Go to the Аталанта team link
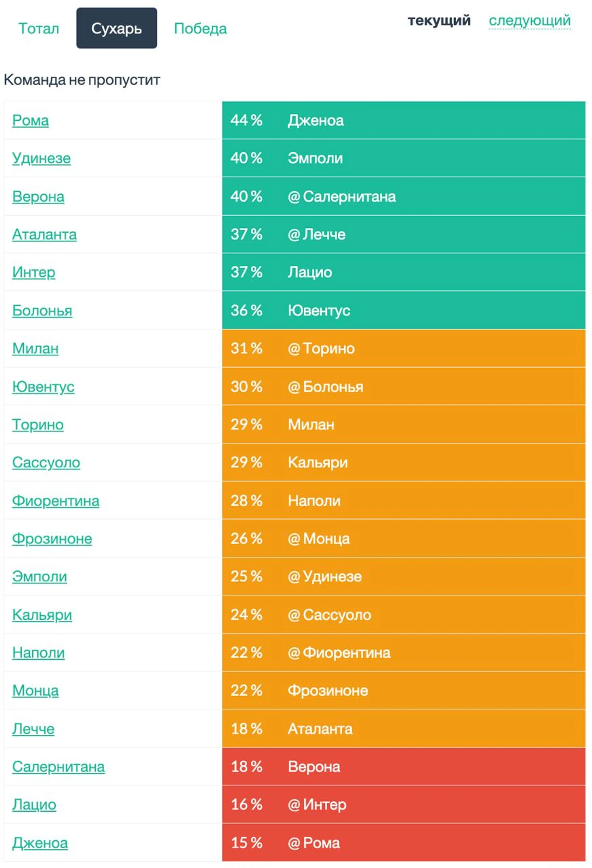Screen dimensions: 592x868 pyautogui.click(x=44, y=234)
